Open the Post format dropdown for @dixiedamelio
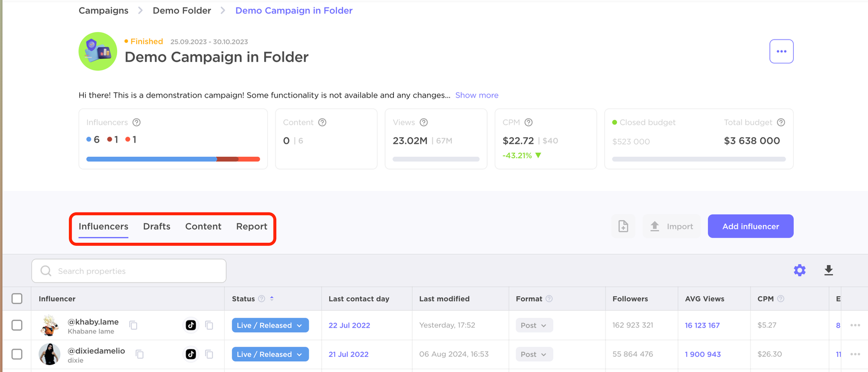The height and width of the screenshot is (372, 868). click(x=534, y=354)
